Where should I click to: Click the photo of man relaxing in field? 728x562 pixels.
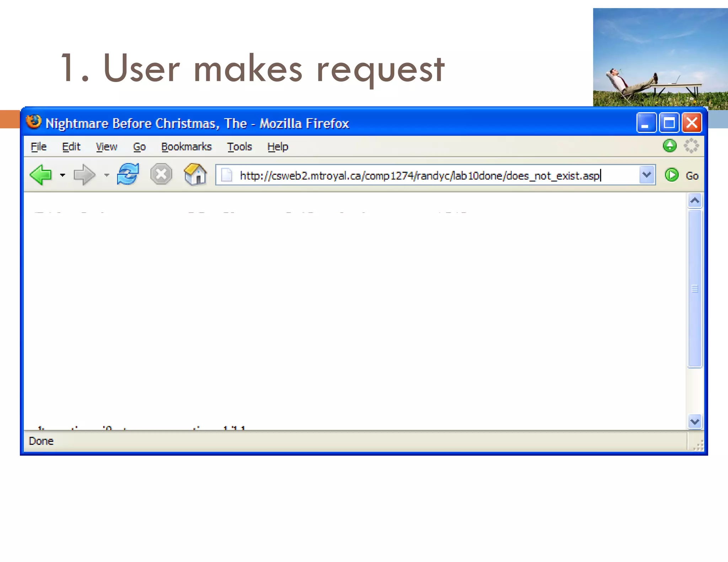pyautogui.click(x=660, y=57)
